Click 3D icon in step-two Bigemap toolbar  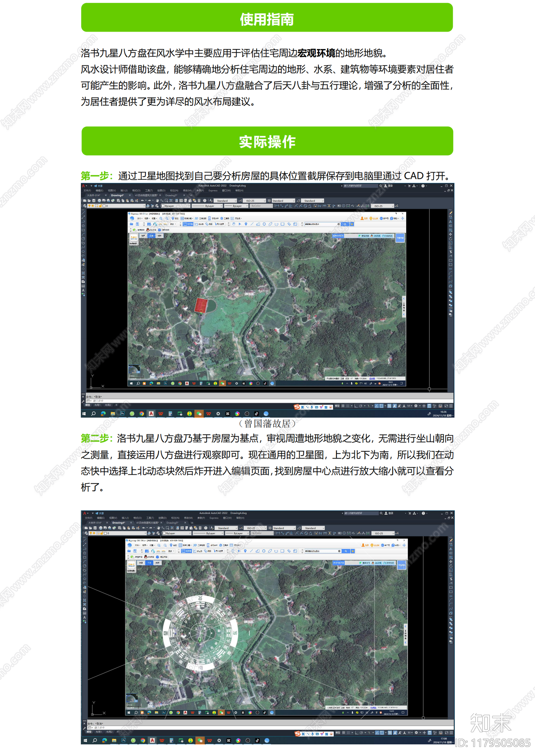[x=195, y=545]
